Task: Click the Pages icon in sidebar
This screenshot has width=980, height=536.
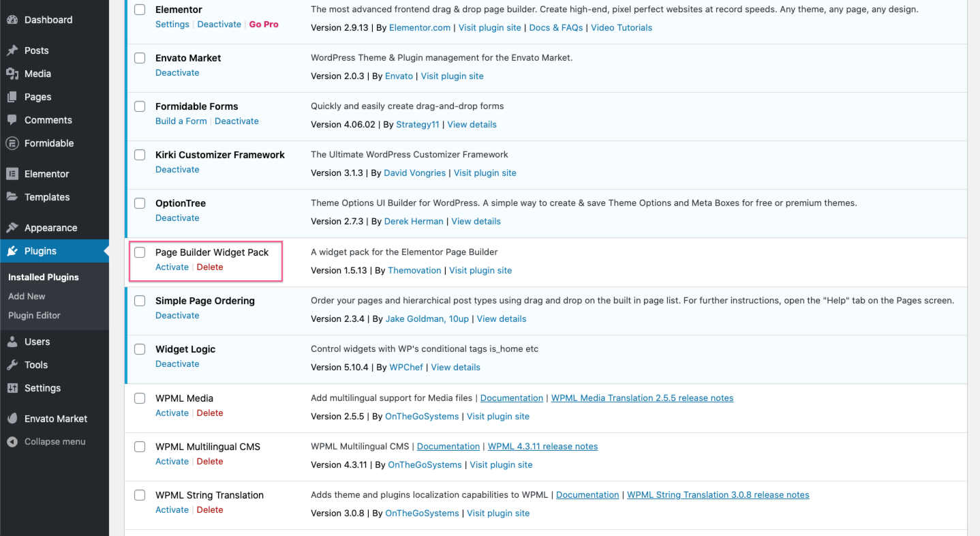Action: pos(12,97)
